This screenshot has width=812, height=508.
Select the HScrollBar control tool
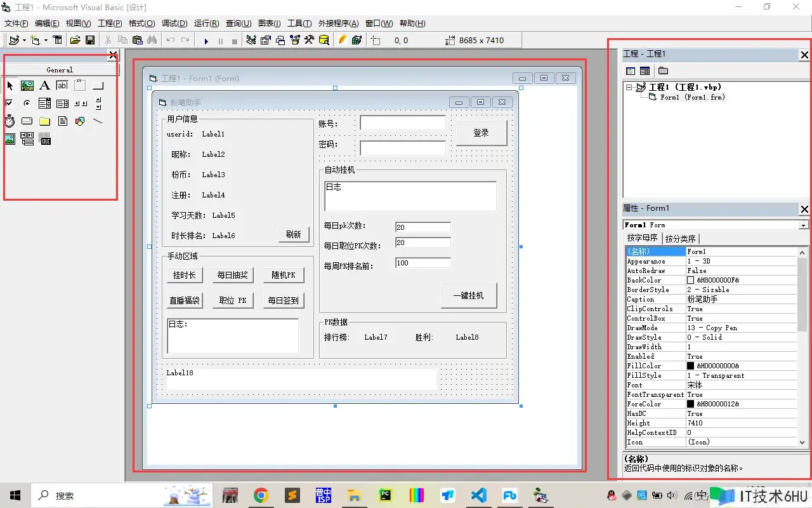click(80, 103)
